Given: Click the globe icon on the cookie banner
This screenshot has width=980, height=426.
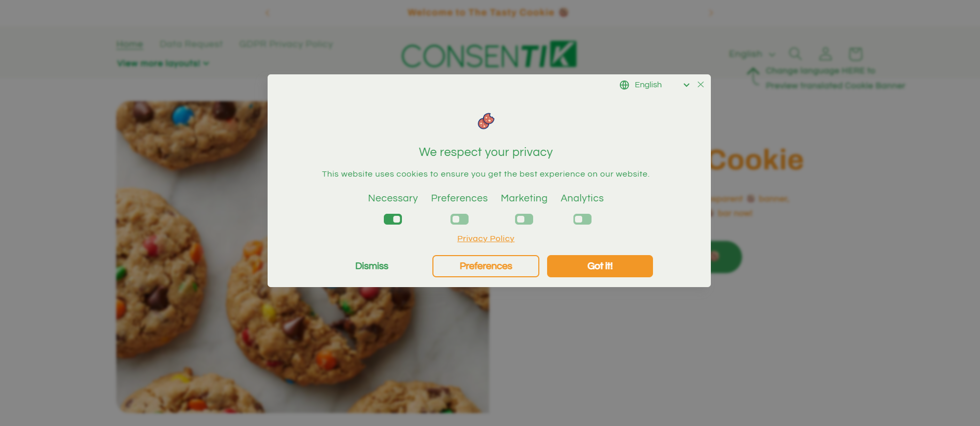Looking at the screenshot, I should pyautogui.click(x=624, y=85).
